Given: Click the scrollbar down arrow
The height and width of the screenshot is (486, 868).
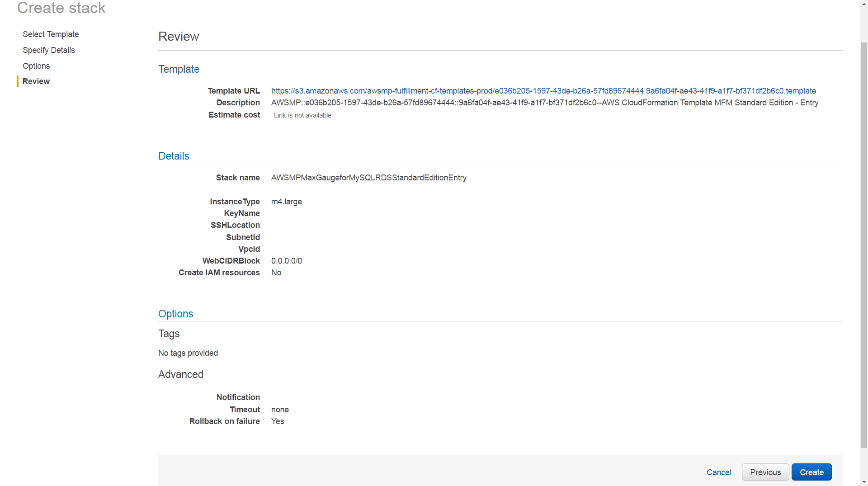Looking at the screenshot, I should point(864,482).
